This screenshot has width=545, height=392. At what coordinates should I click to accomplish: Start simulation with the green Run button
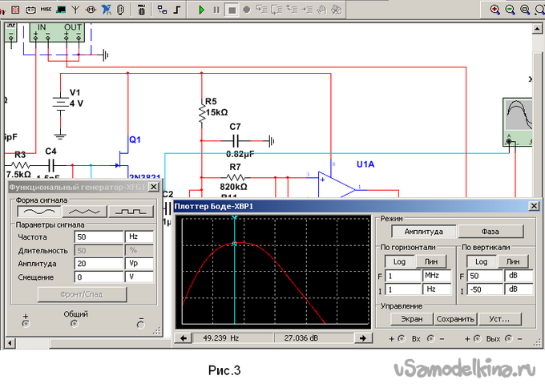pos(200,10)
